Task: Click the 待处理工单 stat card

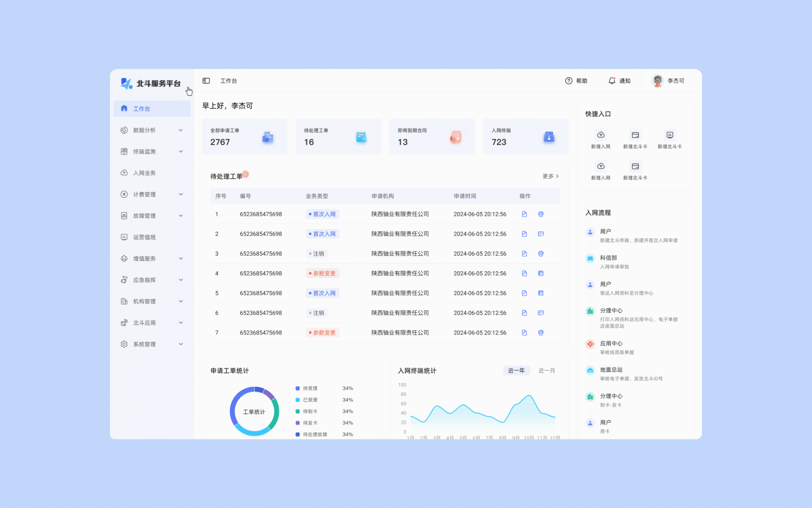Action: [338, 137]
